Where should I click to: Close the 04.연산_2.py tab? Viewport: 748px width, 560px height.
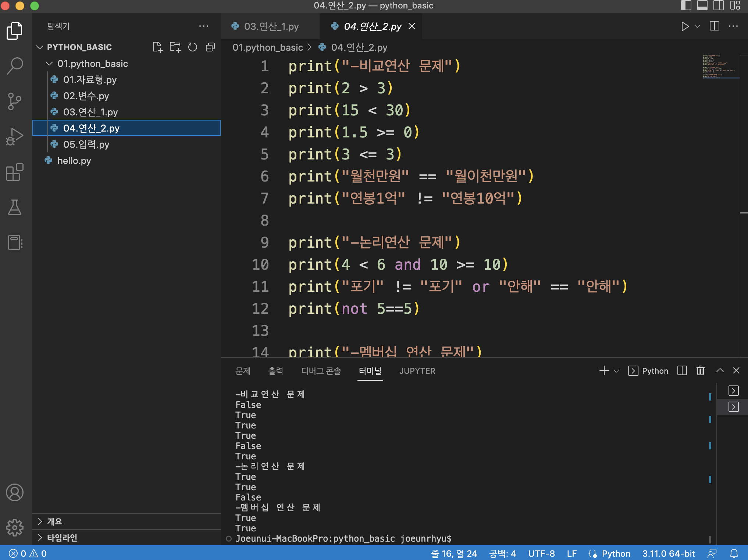[x=412, y=26]
